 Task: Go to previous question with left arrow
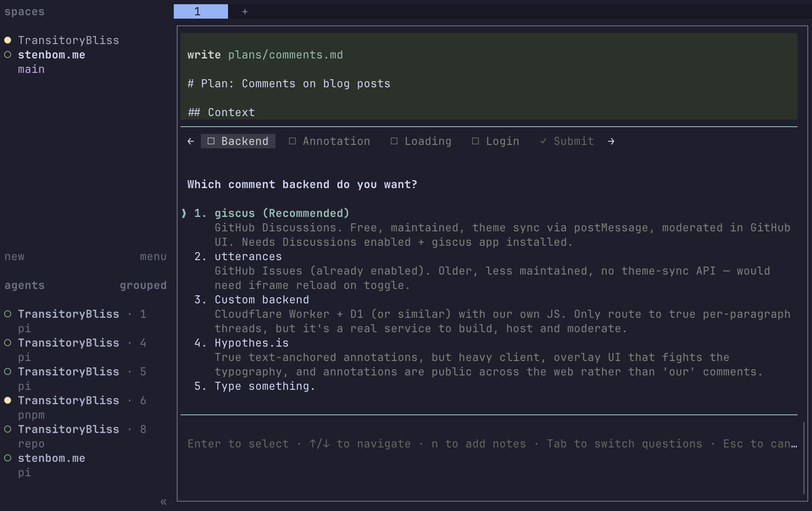[x=191, y=142]
